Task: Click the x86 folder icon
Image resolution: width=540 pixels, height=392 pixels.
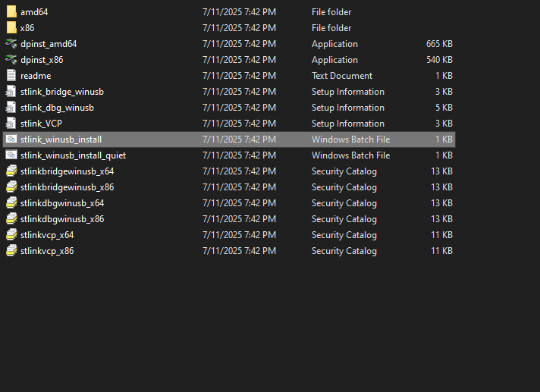Action: tap(11, 28)
